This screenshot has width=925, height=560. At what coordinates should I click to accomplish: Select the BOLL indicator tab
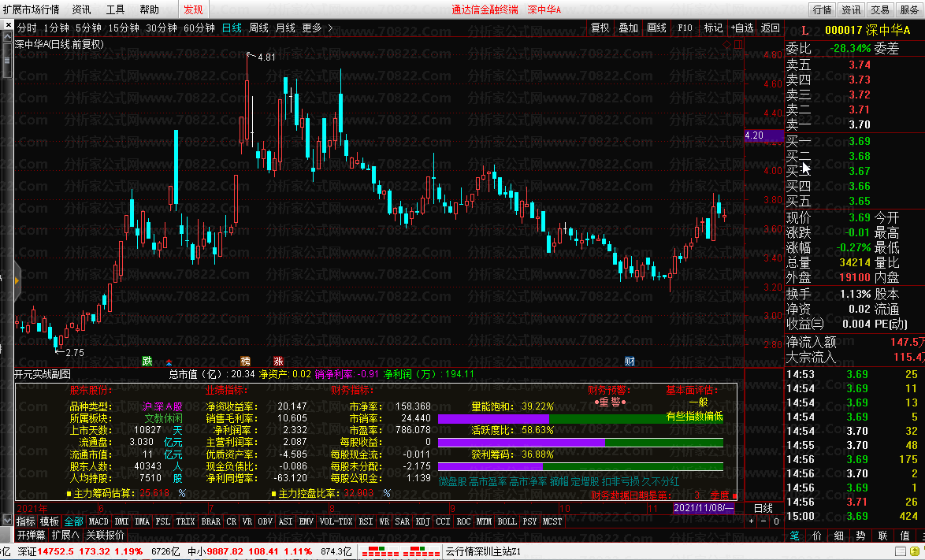point(506,521)
